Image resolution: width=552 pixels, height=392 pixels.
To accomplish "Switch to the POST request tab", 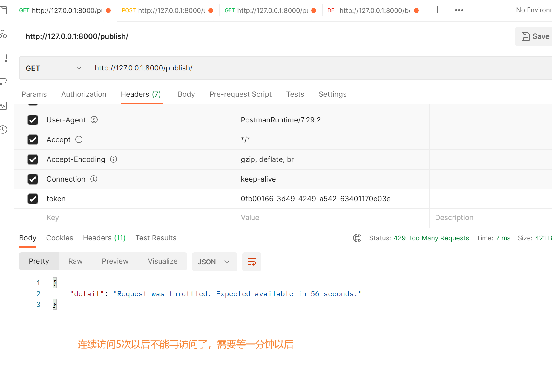I will [168, 11].
